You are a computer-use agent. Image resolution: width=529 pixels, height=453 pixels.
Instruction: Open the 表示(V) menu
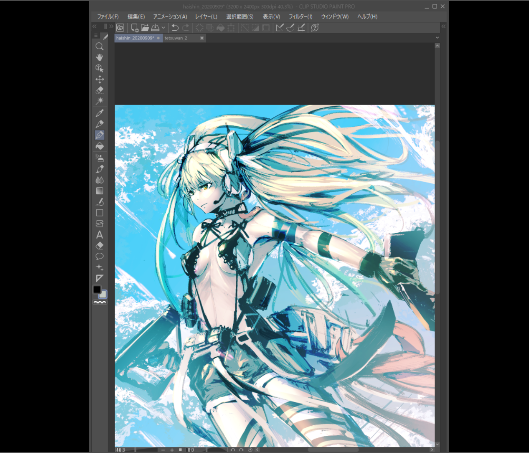coord(271,17)
